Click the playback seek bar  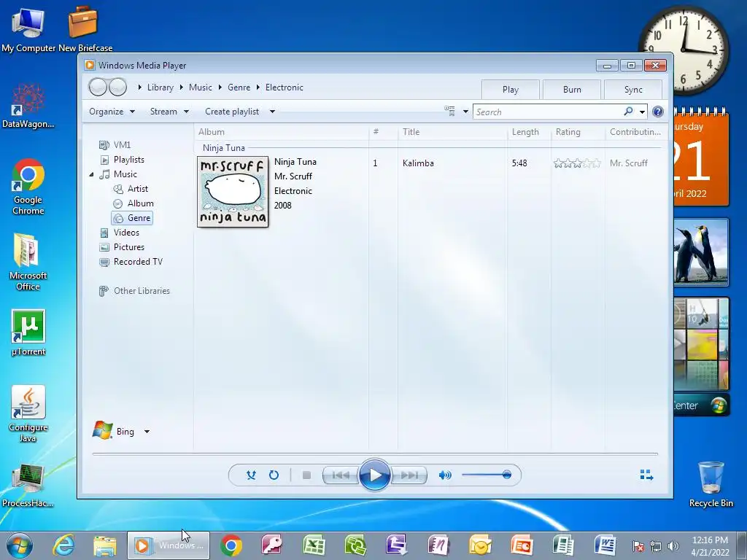pyautogui.click(x=375, y=454)
